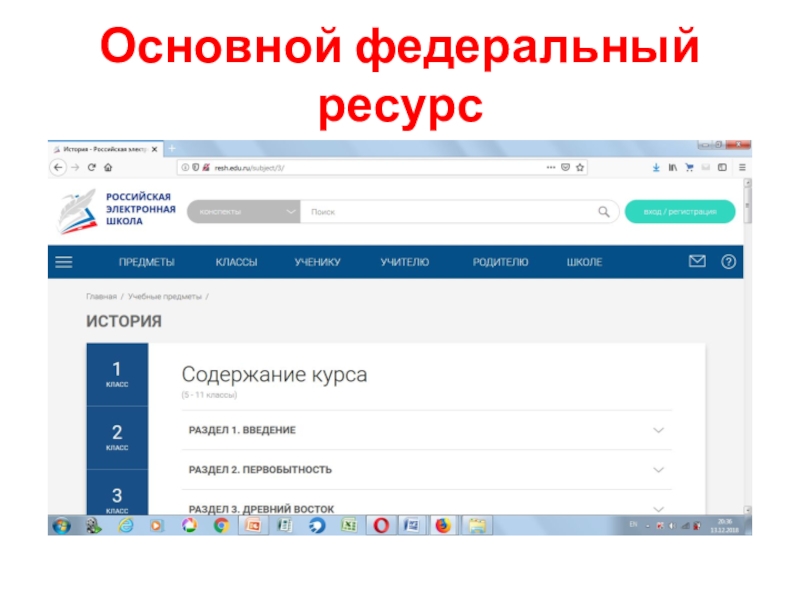Reload the page with the refresh button

tap(91, 168)
